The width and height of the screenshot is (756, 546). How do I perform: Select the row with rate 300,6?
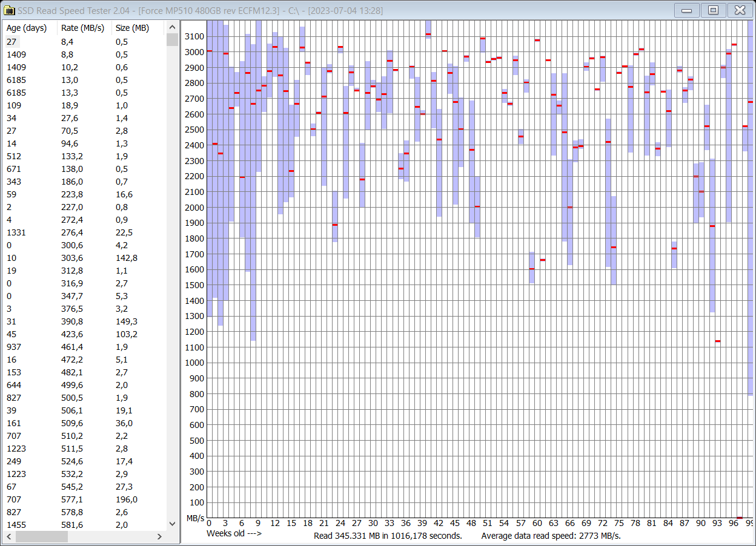point(84,245)
